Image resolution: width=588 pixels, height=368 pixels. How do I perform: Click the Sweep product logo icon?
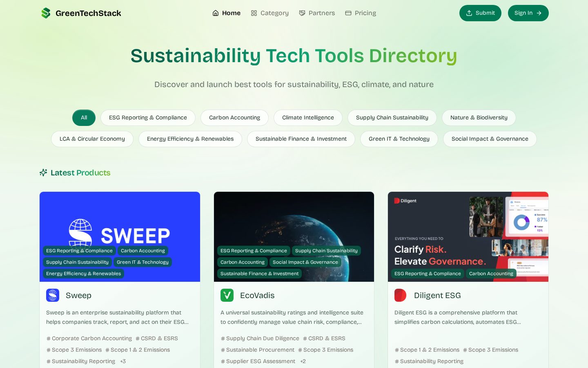[53, 295]
